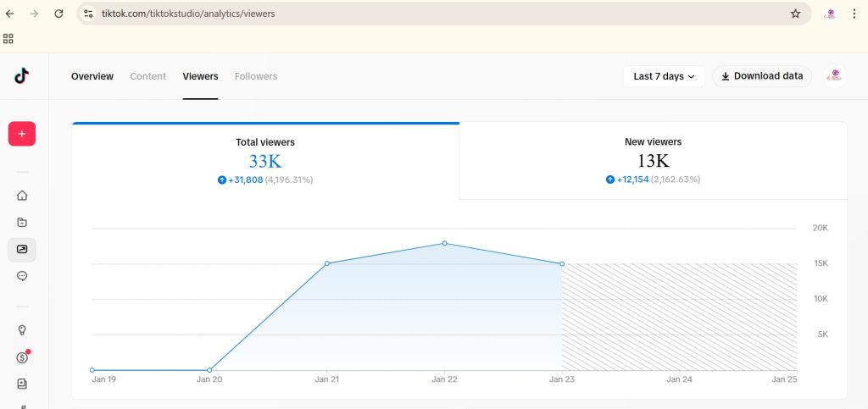The height and width of the screenshot is (409, 868).
Task: Open the Home icon in left sidebar
Action: (22, 196)
